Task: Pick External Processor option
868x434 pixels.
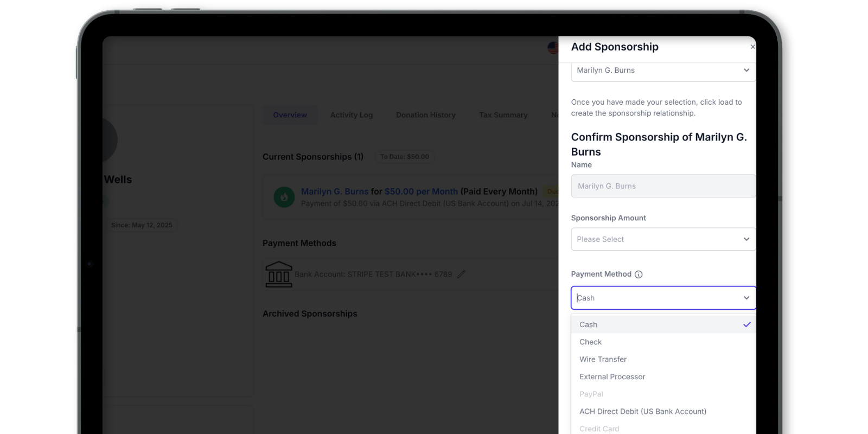Action: 663,376
